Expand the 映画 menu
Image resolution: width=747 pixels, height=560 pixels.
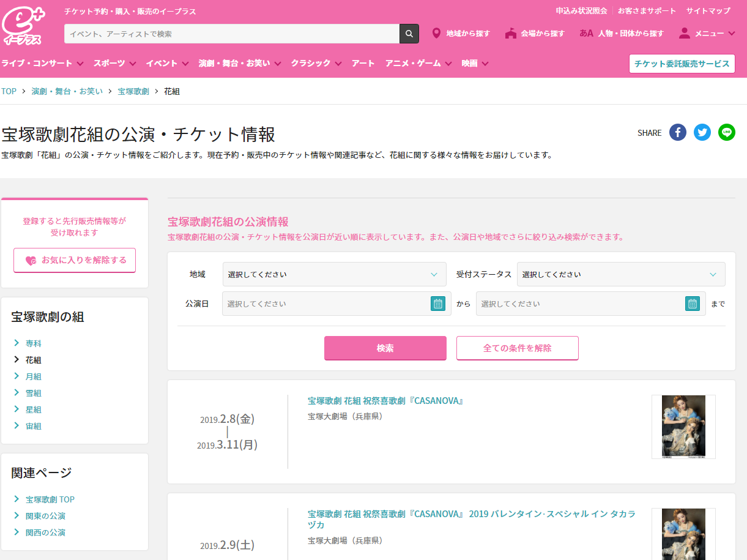475,63
